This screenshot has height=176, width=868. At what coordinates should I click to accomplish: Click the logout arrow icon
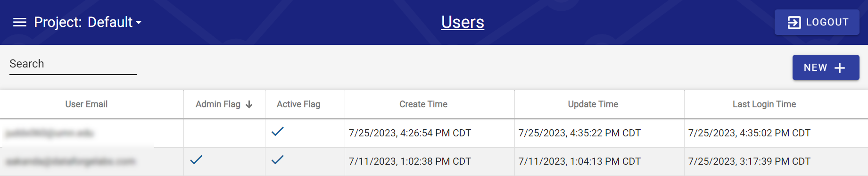794,22
